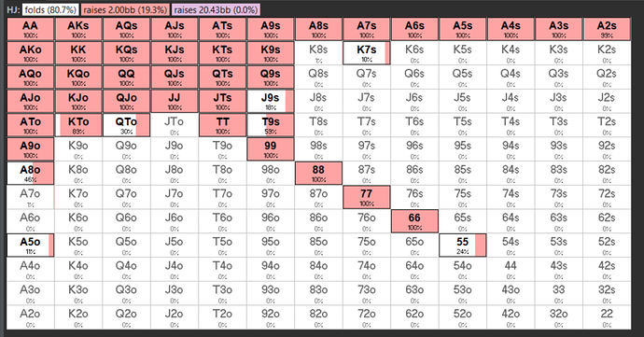The height and width of the screenshot is (337, 644).
Task: Click the A2s 99% cell
Action: pos(607,29)
